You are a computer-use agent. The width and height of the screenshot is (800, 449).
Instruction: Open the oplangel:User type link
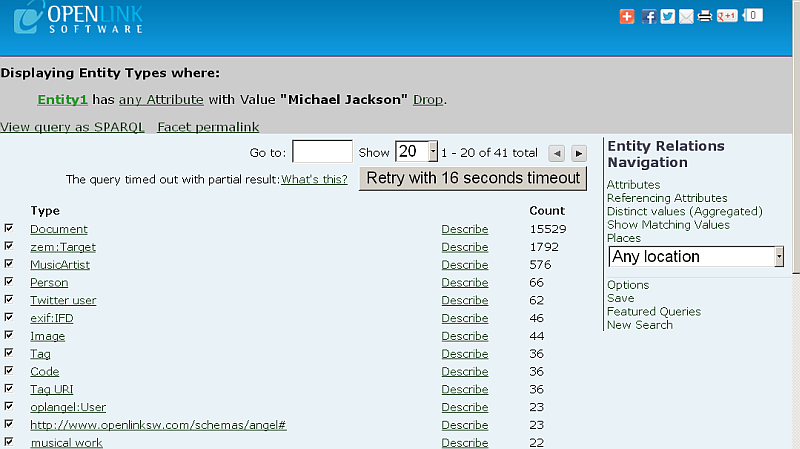[68, 407]
